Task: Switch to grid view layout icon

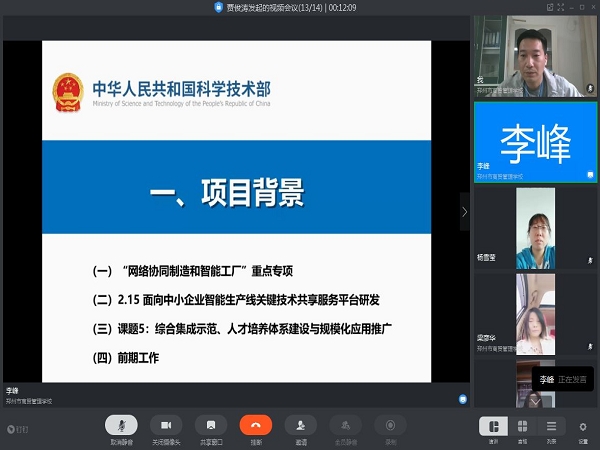Action: click(522, 426)
